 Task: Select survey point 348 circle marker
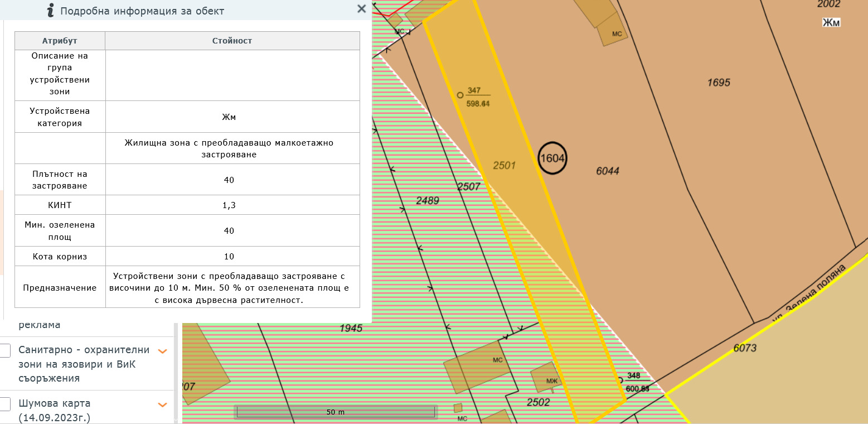pos(620,380)
